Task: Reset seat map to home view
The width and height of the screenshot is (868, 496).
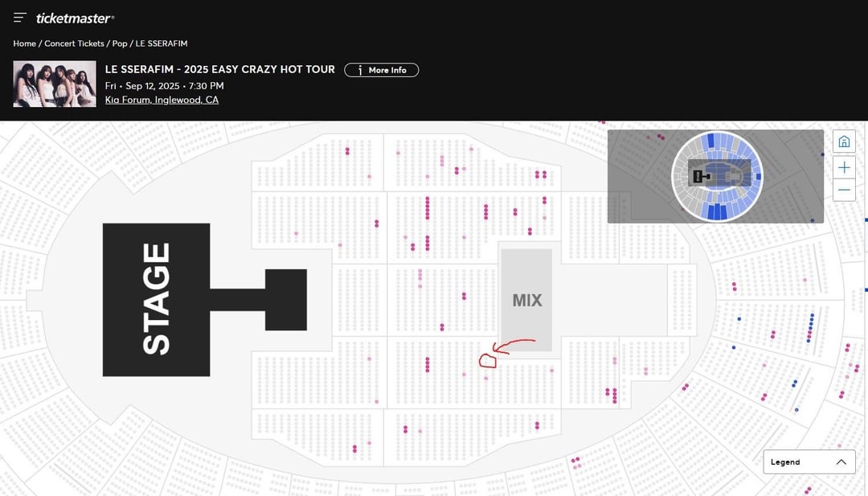Action: (x=844, y=141)
